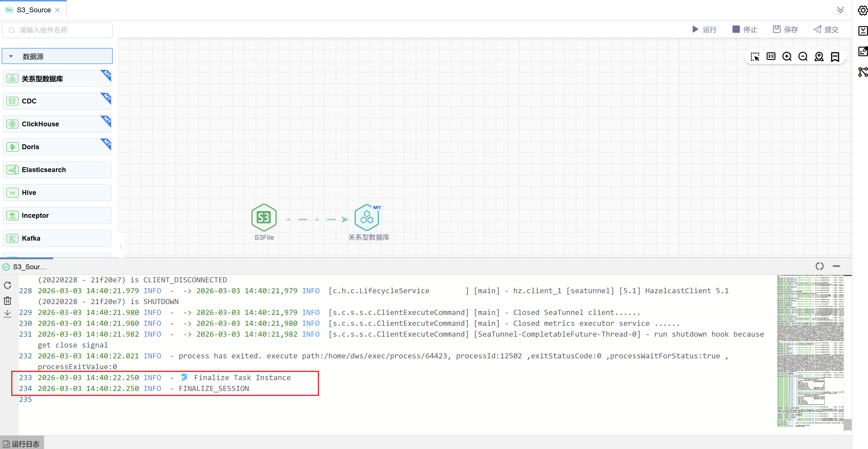This screenshot has height=449, width=868.
Task: Refresh the run log output
Action: coord(7,285)
